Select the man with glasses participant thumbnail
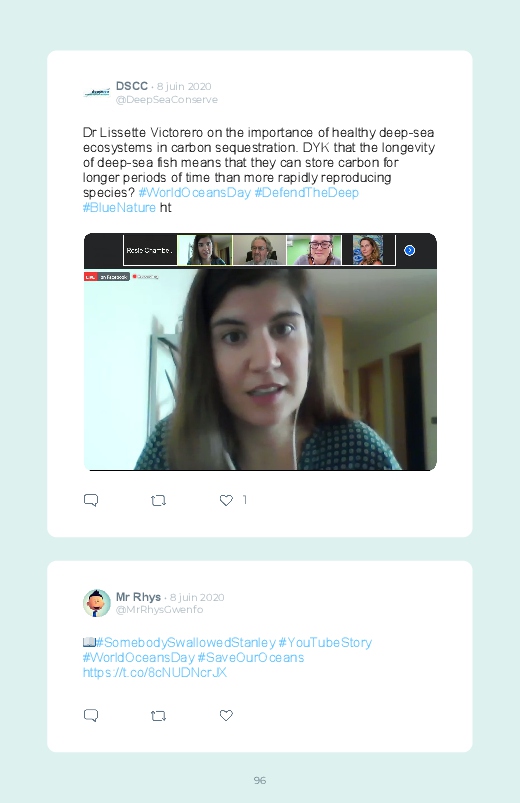The width and height of the screenshot is (520, 803). 259,250
